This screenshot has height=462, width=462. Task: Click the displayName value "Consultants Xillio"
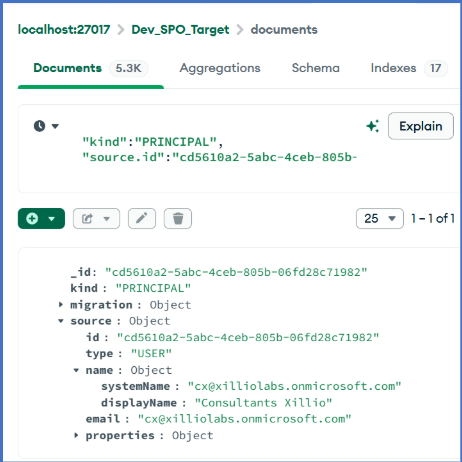pos(263,403)
